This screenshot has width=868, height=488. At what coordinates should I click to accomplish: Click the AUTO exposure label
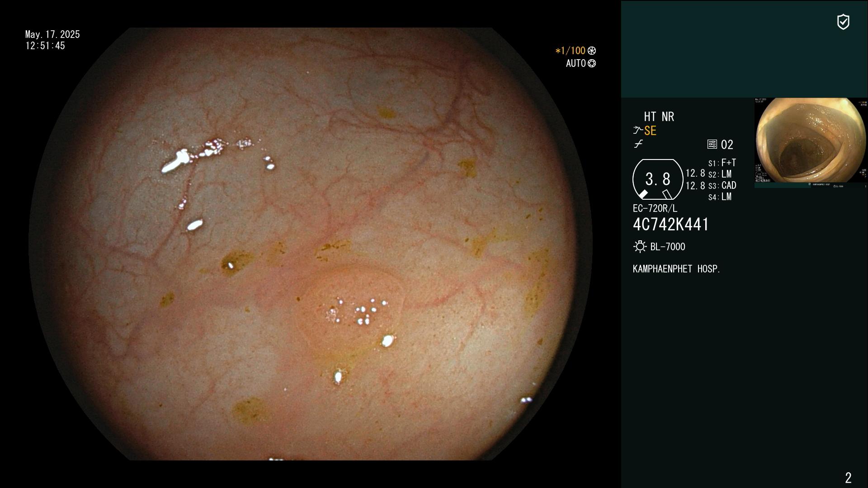(576, 64)
